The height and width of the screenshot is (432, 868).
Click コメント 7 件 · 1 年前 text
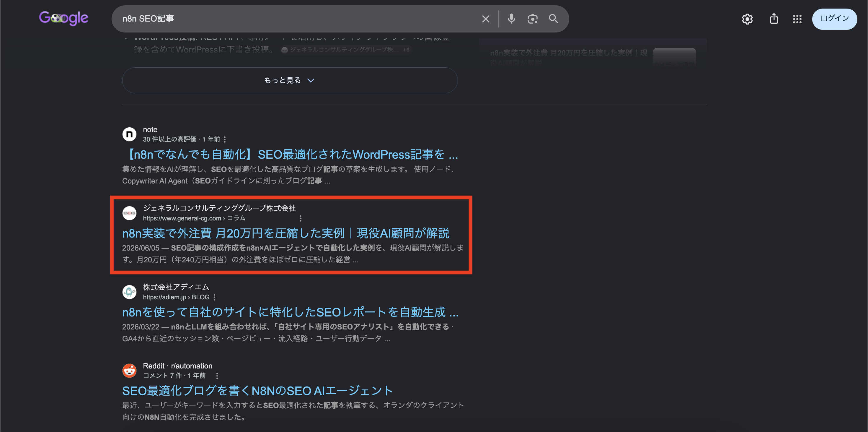click(174, 376)
